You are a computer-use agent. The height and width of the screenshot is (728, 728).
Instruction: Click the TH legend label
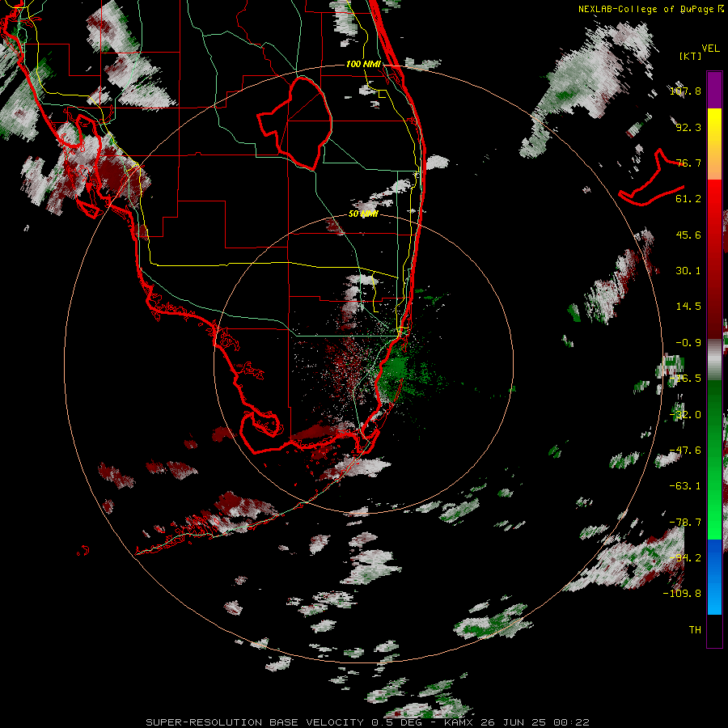pos(695,630)
